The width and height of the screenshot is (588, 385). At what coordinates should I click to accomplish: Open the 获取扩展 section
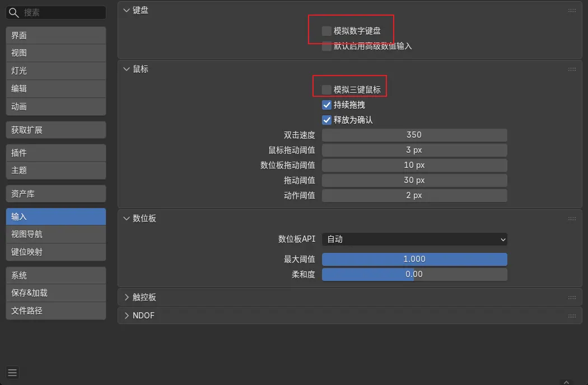(56, 130)
